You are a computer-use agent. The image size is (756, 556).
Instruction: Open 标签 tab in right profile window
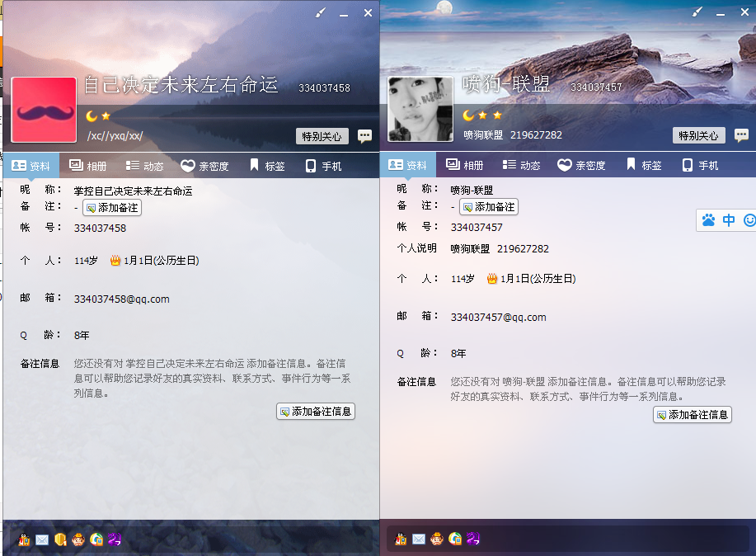click(x=644, y=165)
